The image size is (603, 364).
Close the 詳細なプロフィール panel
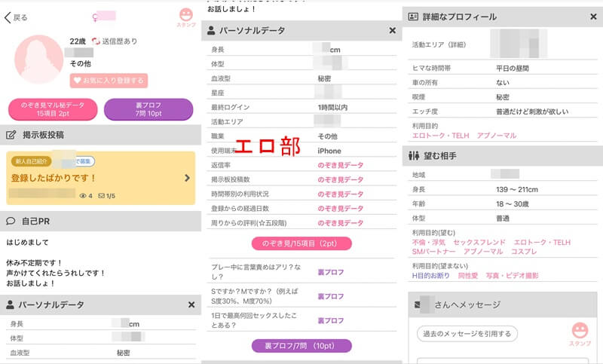click(593, 17)
